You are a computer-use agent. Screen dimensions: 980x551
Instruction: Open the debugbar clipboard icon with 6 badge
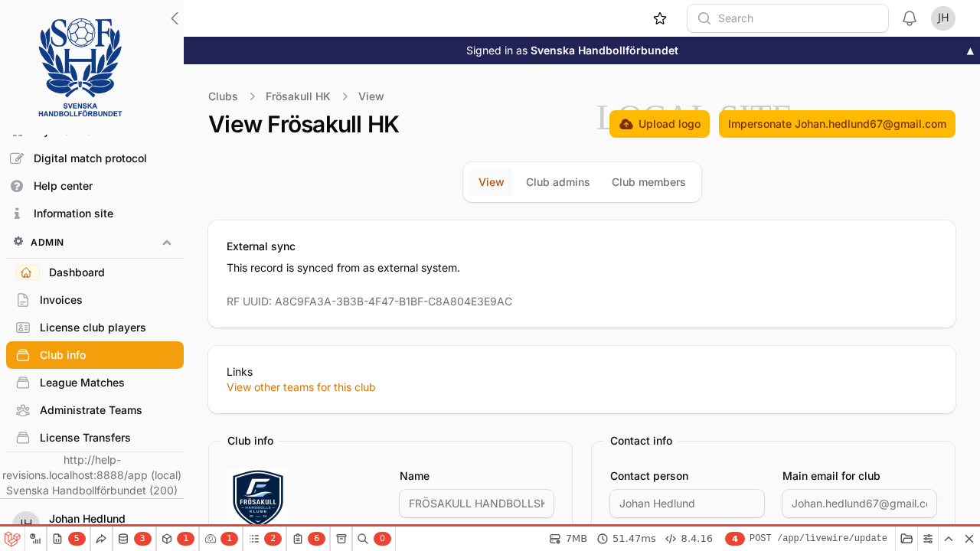309,539
